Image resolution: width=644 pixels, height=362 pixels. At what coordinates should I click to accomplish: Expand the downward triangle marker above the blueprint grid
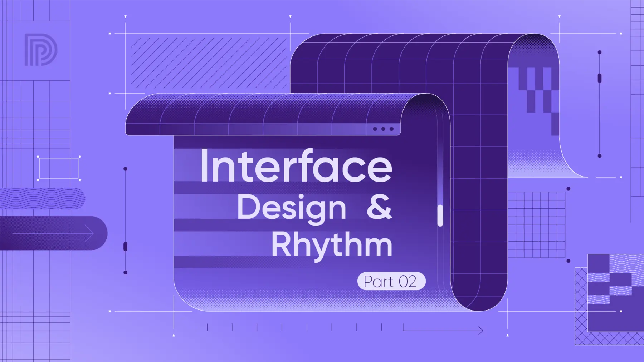125,16
